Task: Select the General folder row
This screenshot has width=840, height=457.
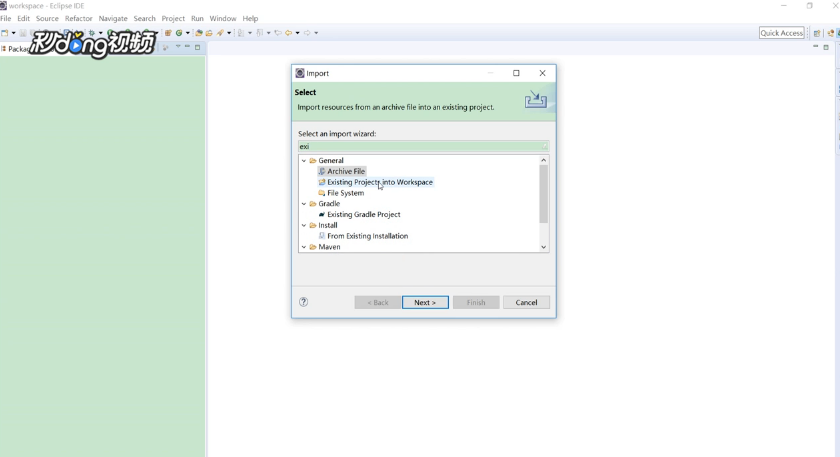Action: click(x=326, y=161)
